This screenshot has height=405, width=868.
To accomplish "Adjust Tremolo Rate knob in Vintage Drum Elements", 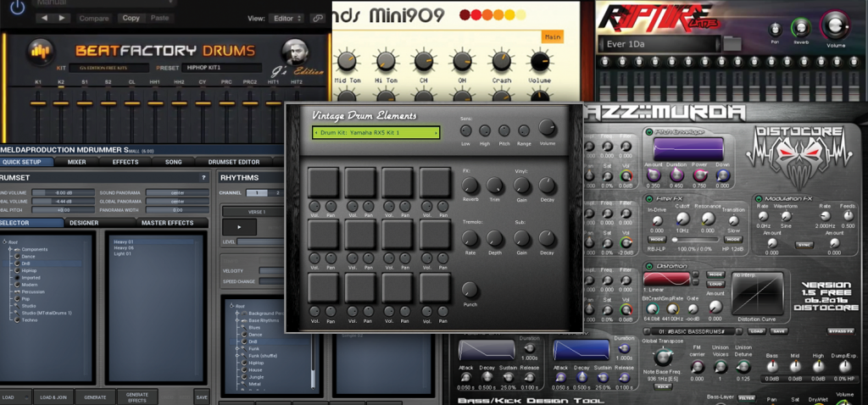I will coord(470,238).
